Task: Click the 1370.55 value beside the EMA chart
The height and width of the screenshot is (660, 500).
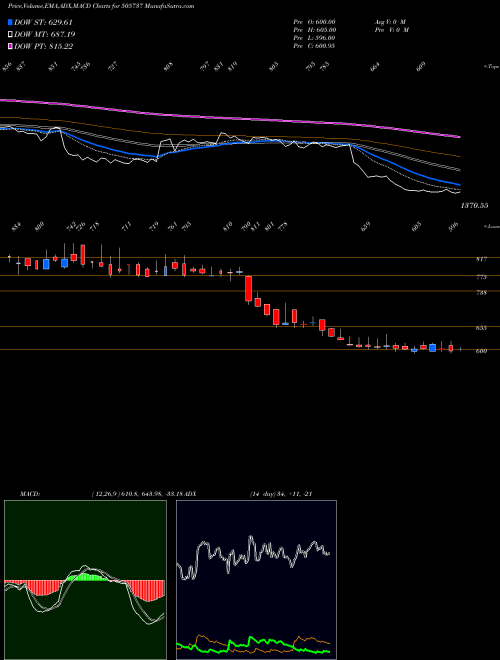Action: coord(474,205)
